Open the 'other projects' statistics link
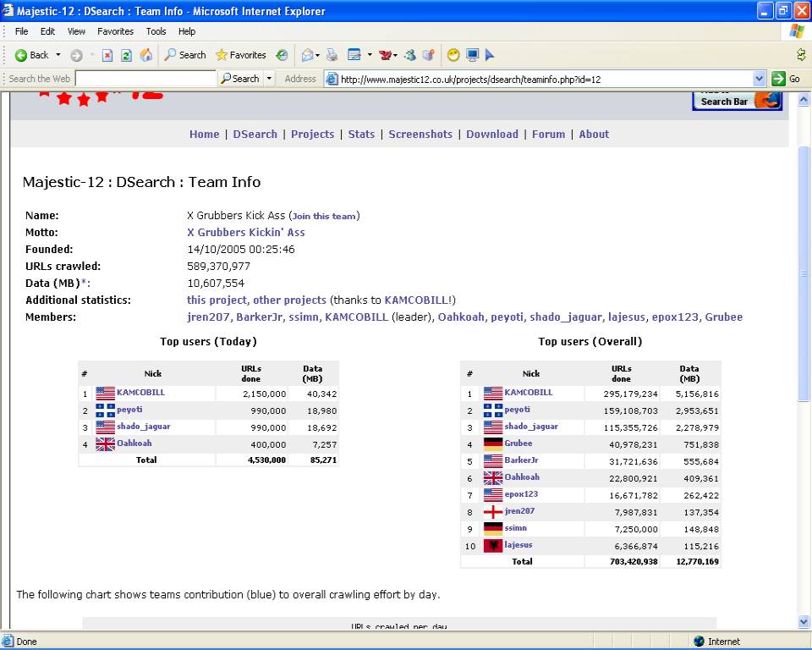Screen dimensions: 812x650 click(289, 300)
